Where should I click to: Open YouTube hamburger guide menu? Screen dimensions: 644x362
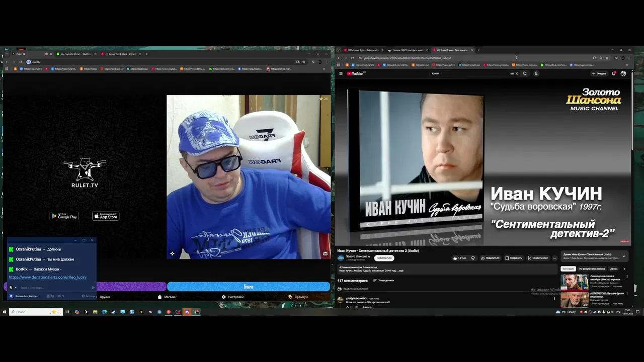click(x=341, y=73)
